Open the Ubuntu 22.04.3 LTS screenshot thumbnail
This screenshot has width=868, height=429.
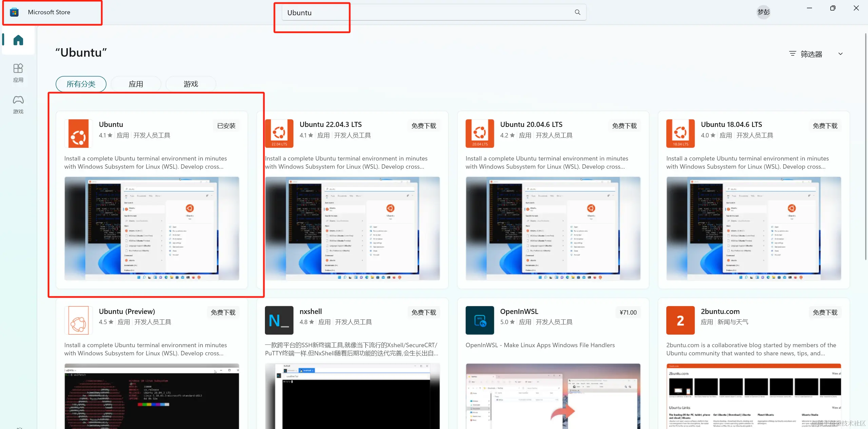click(x=352, y=228)
